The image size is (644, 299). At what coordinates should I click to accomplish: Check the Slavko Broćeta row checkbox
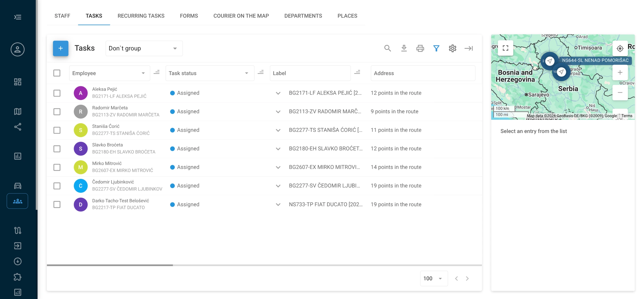57,149
